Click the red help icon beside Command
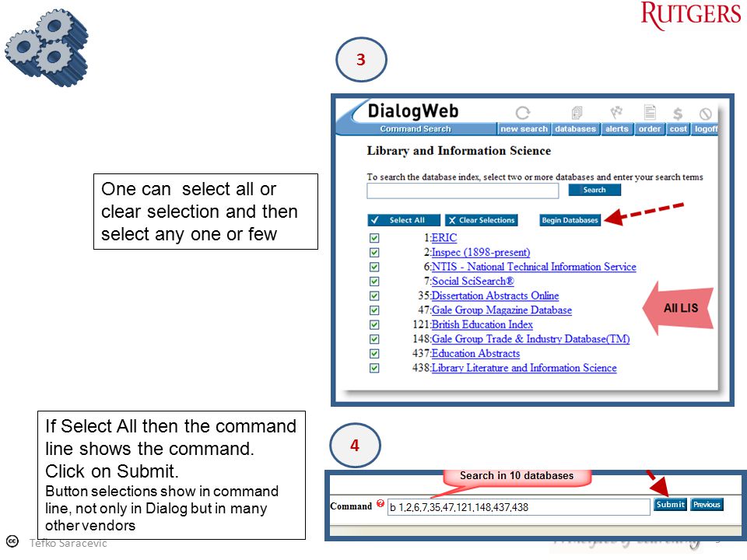This screenshot has width=747, height=560. pos(381,503)
